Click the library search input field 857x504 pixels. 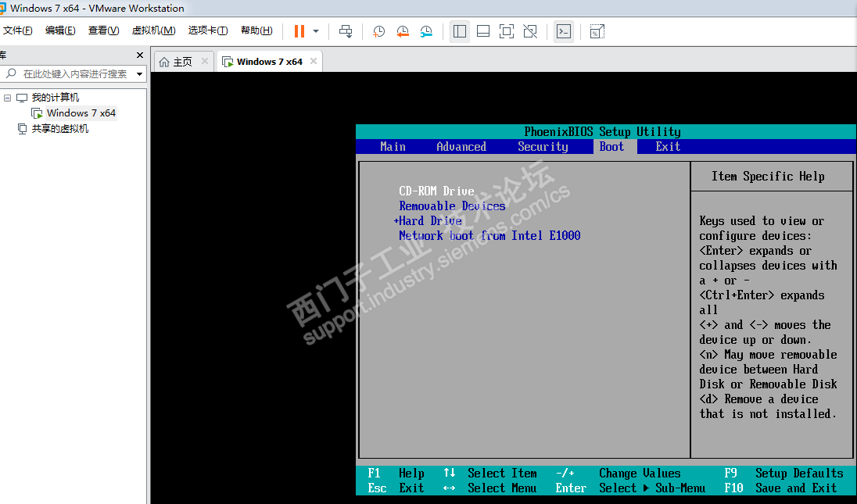75,73
